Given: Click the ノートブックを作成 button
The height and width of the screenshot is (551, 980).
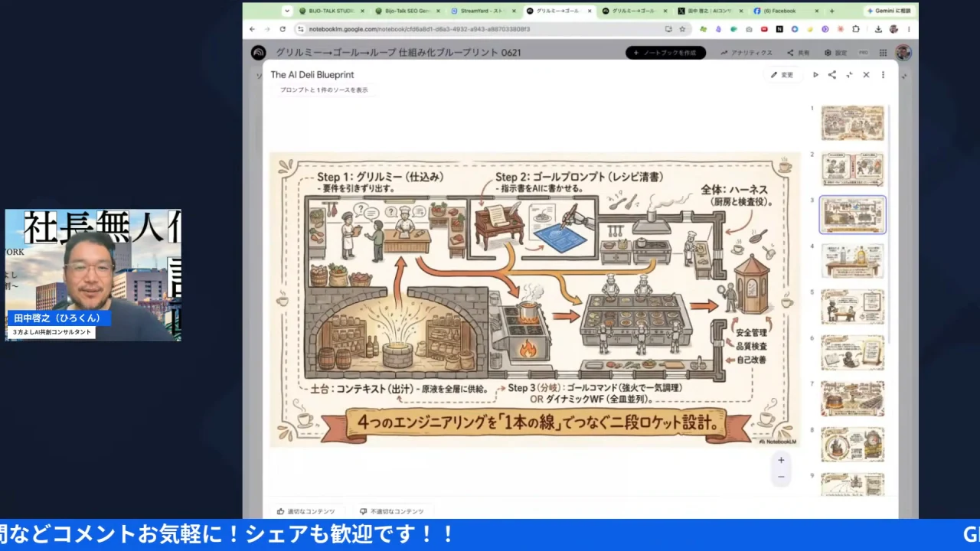Looking at the screenshot, I should click(665, 53).
